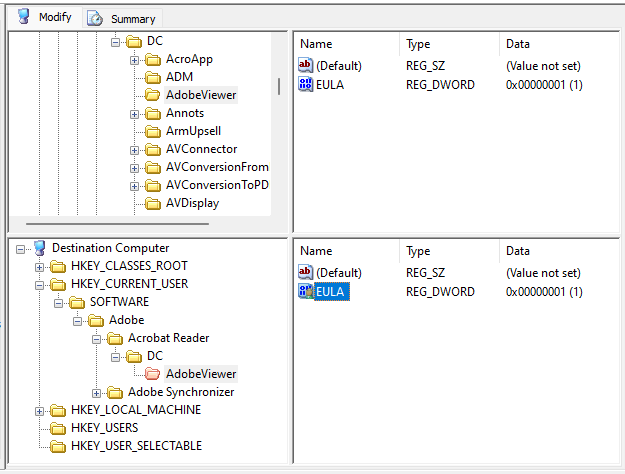
Task: Click the upper tree vertical scrollbar thumb
Action: pyautogui.click(x=279, y=87)
